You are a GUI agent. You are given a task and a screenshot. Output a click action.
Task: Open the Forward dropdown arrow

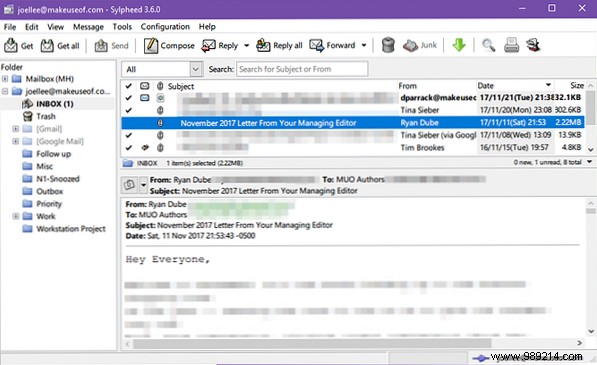tap(364, 45)
